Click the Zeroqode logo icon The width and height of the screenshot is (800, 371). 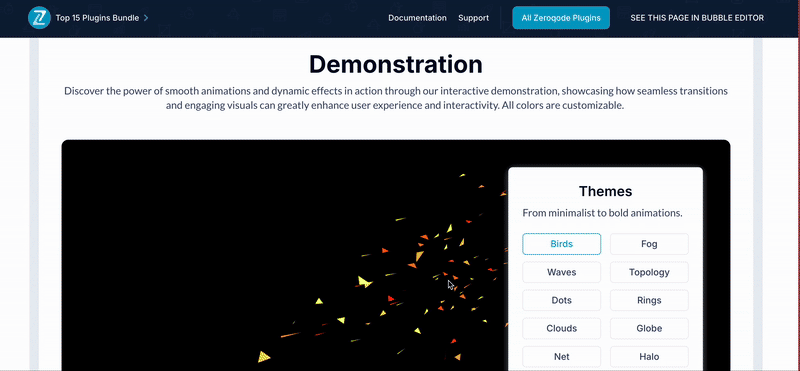pyautogui.click(x=39, y=18)
